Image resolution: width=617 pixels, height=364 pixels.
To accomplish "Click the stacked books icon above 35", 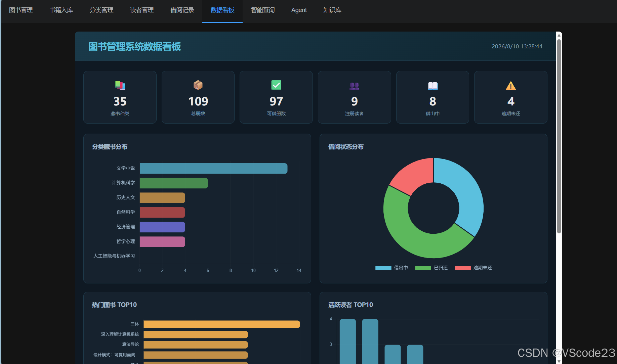I will 120,85.
